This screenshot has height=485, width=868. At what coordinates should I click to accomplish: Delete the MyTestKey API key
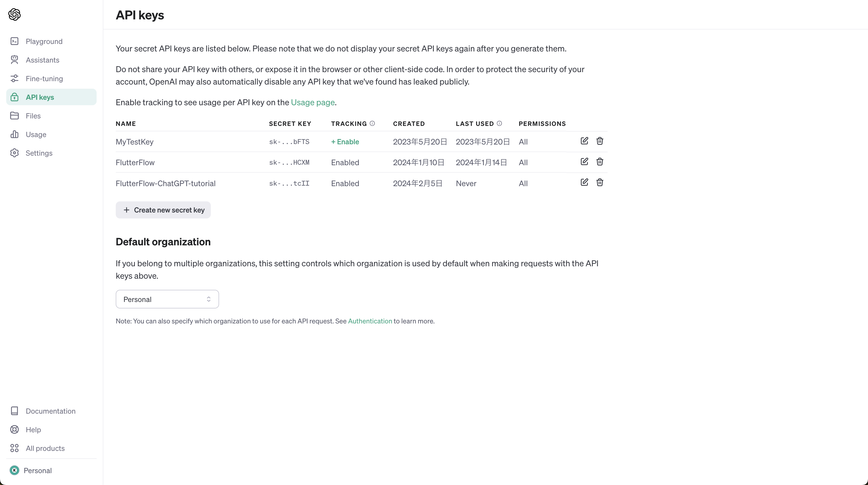point(600,141)
